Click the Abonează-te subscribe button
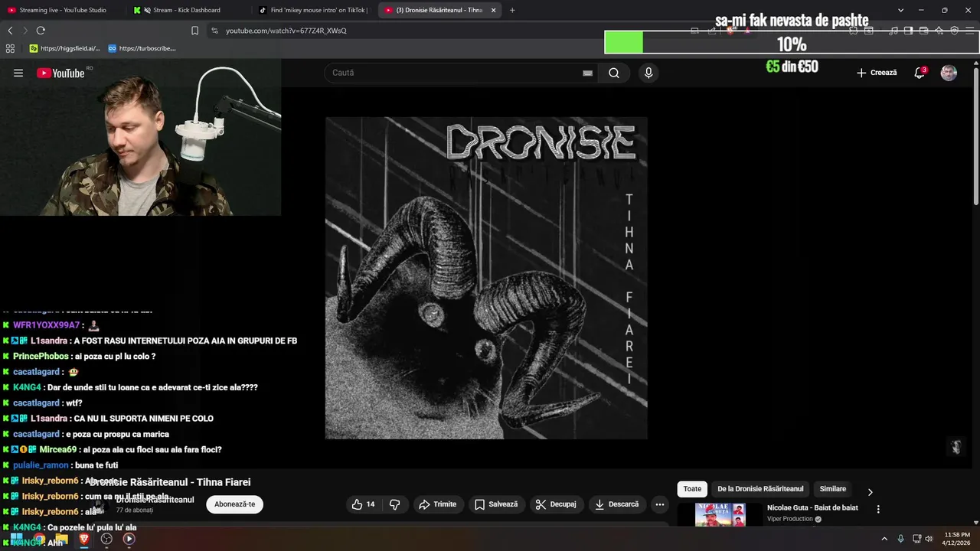The height and width of the screenshot is (551, 980). pos(234,504)
